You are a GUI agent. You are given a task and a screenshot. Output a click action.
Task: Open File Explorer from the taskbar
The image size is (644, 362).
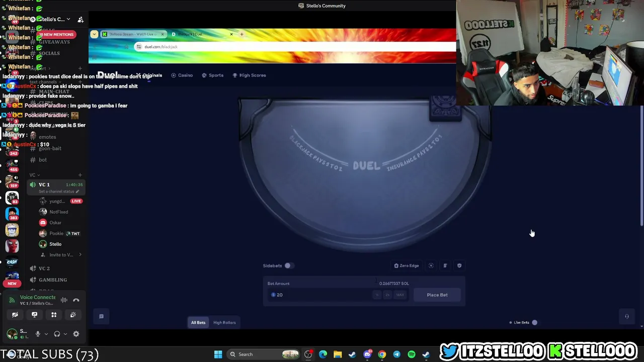pyautogui.click(x=338, y=354)
